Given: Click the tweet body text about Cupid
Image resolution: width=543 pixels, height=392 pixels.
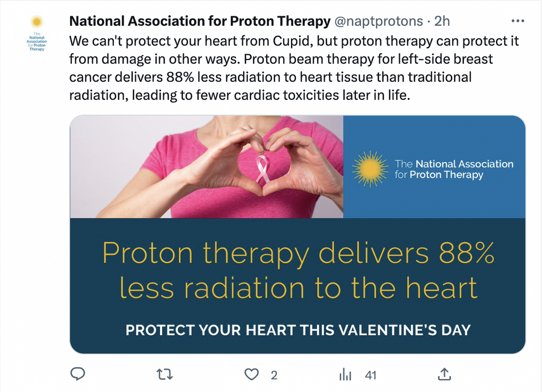Looking at the screenshot, I should (294, 68).
